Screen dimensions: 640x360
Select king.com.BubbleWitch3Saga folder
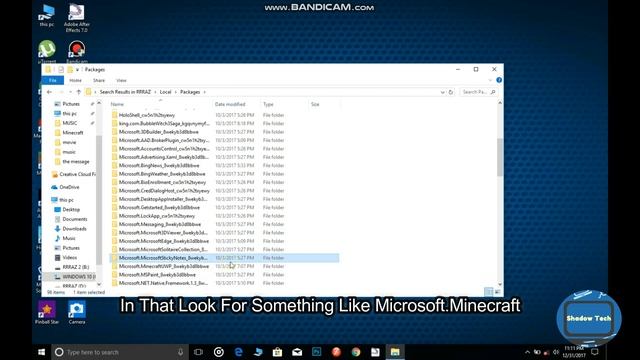pos(164,123)
